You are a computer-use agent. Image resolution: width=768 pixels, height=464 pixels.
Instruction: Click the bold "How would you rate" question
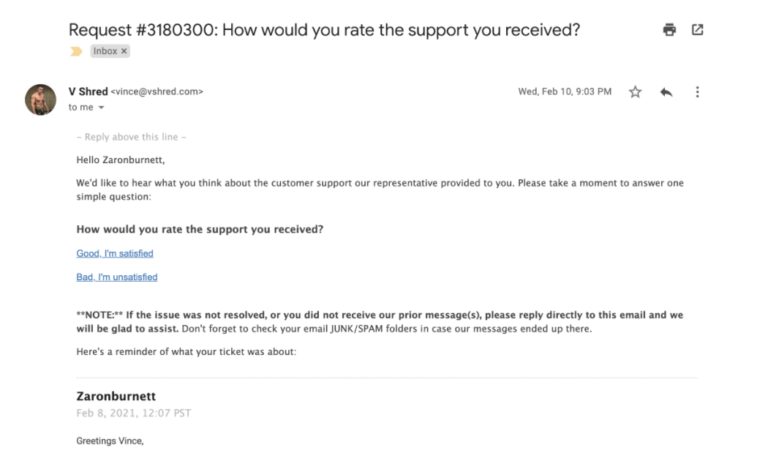point(200,229)
